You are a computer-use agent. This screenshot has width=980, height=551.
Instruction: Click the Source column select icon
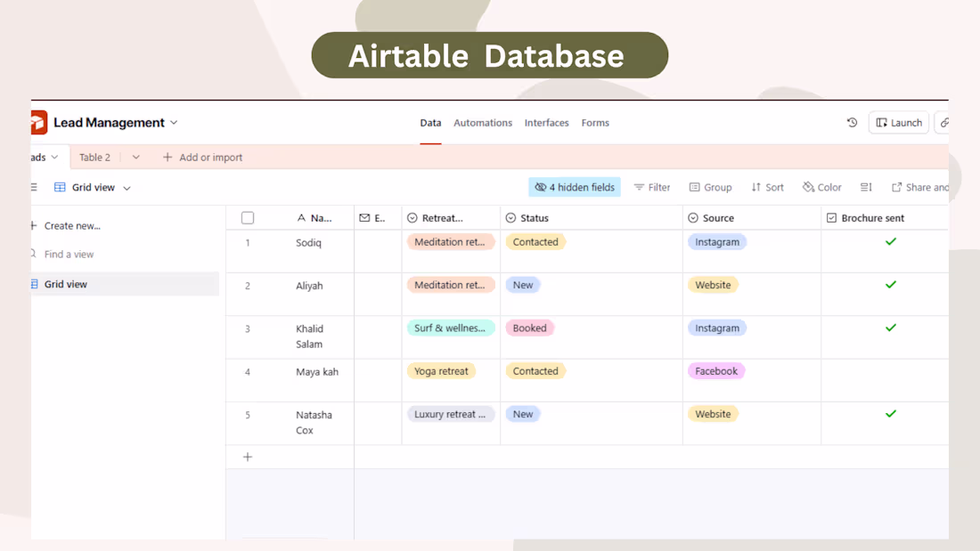tap(693, 218)
